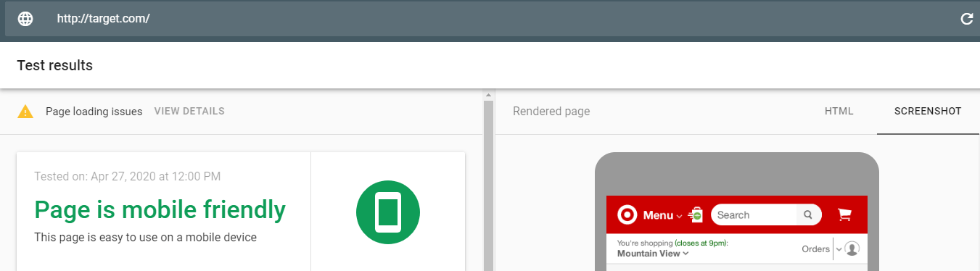Click the yellow warning triangle icon
The image size is (980, 271).
click(x=25, y=112)
